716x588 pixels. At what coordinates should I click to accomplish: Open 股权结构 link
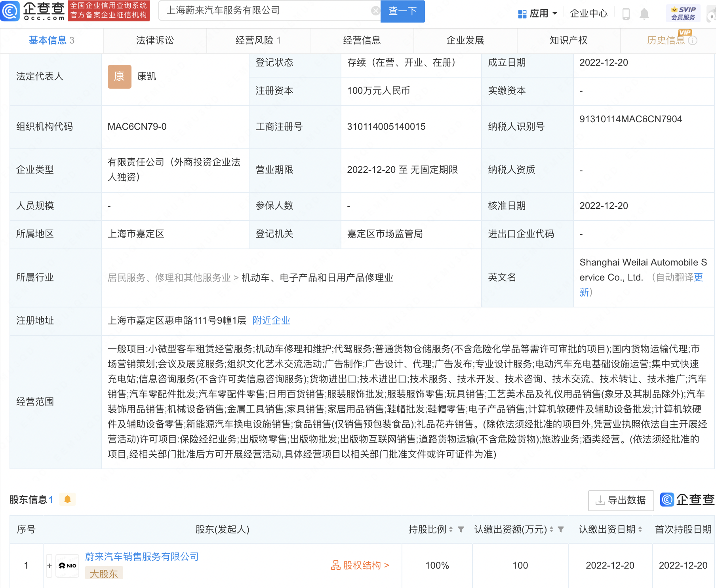(x=360, y=565)
